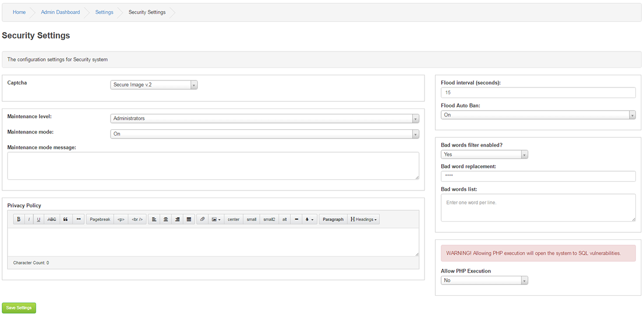Click into the Privacy Policy text area
Image resolution: width=644 pixels, height=315 pixels.
[x=213, y=242]
